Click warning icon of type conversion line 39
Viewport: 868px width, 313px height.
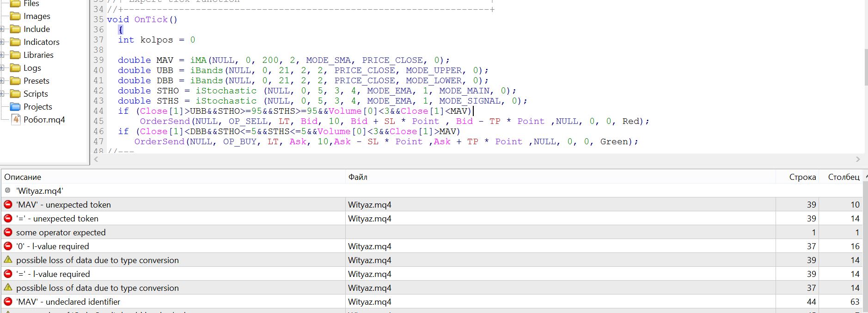click(8, 259)
